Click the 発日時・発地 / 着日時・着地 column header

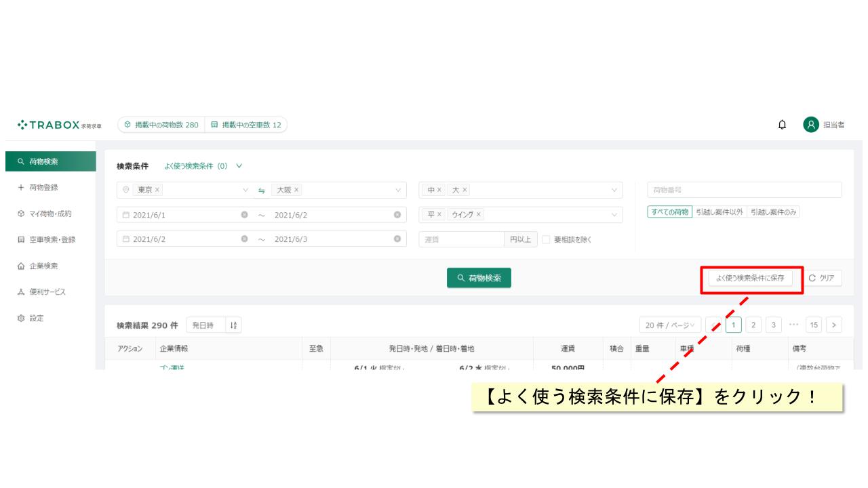[432, 348]
